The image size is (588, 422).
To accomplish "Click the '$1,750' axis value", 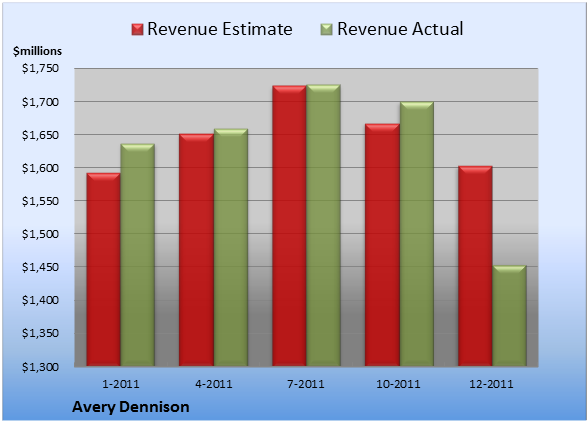I will pos(40,68).
